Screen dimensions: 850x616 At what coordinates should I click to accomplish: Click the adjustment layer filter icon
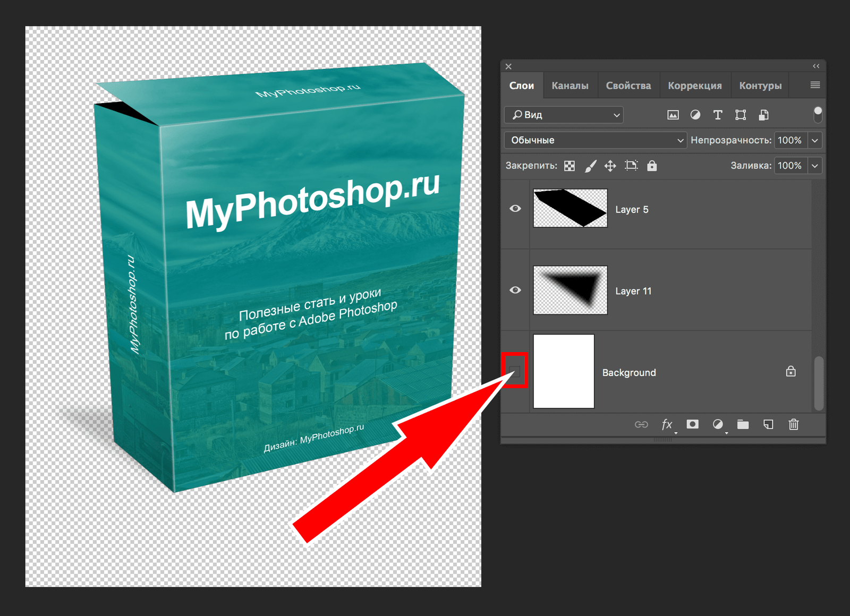pyautogui.click(x=695, y=115)
